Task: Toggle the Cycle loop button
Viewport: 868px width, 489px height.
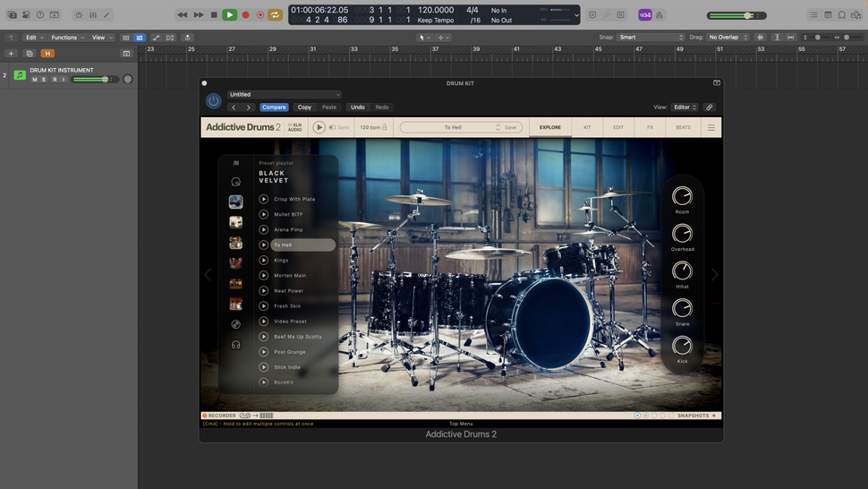Action: (275, 15)
